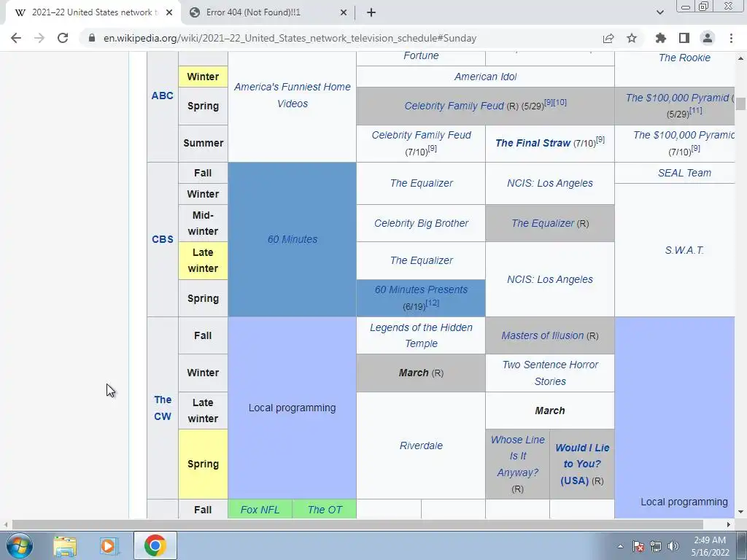View site info via lock icon
The image size is (747, 560).
[92, 38]
